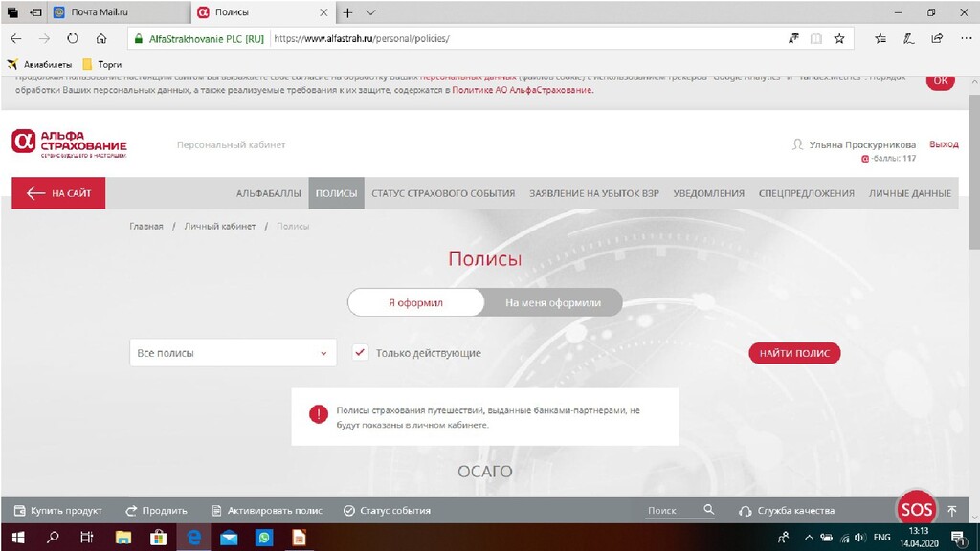
Task: Open ПОЛИСЫ menu item
Action: click(336, 193)
